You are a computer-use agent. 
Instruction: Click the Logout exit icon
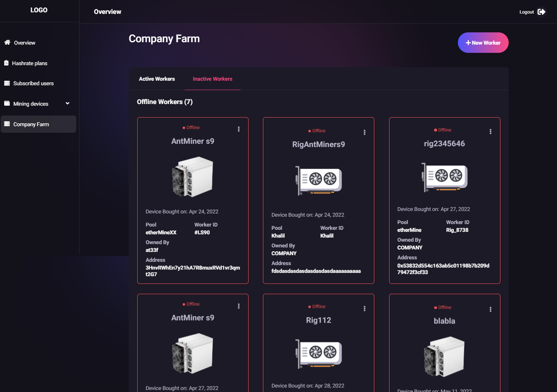542,12
